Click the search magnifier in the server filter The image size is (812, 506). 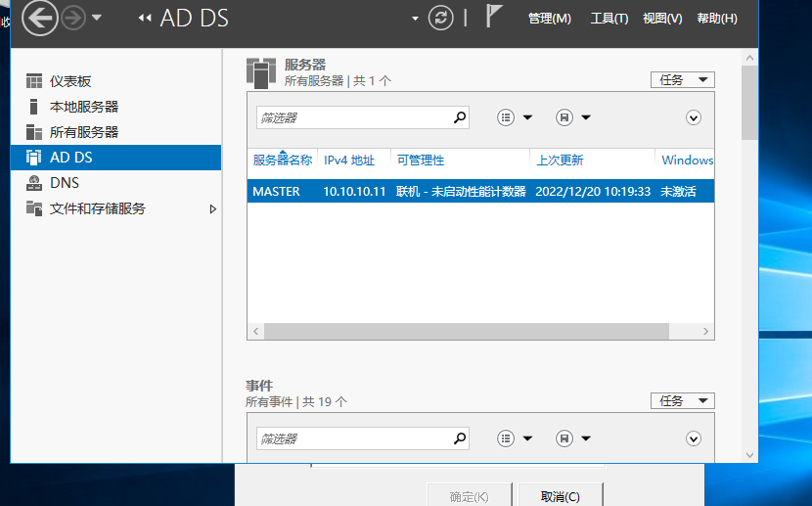[x=460, y=117]
